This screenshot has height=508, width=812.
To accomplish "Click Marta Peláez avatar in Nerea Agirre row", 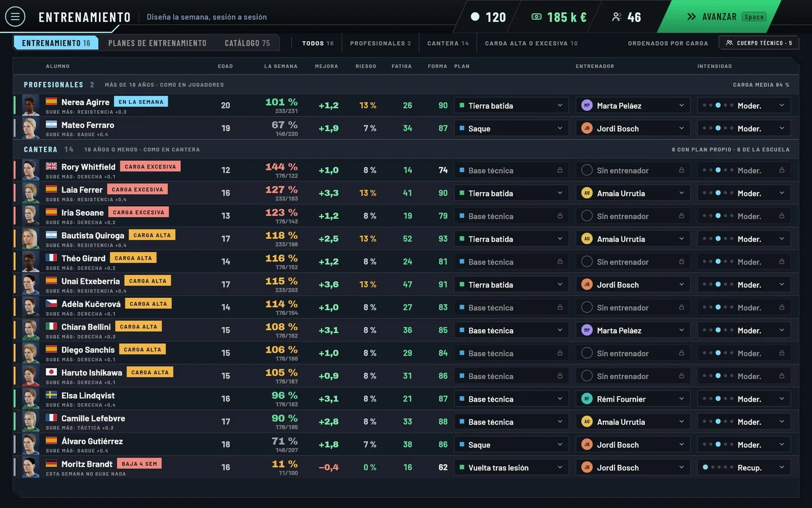I will point(587,105).
